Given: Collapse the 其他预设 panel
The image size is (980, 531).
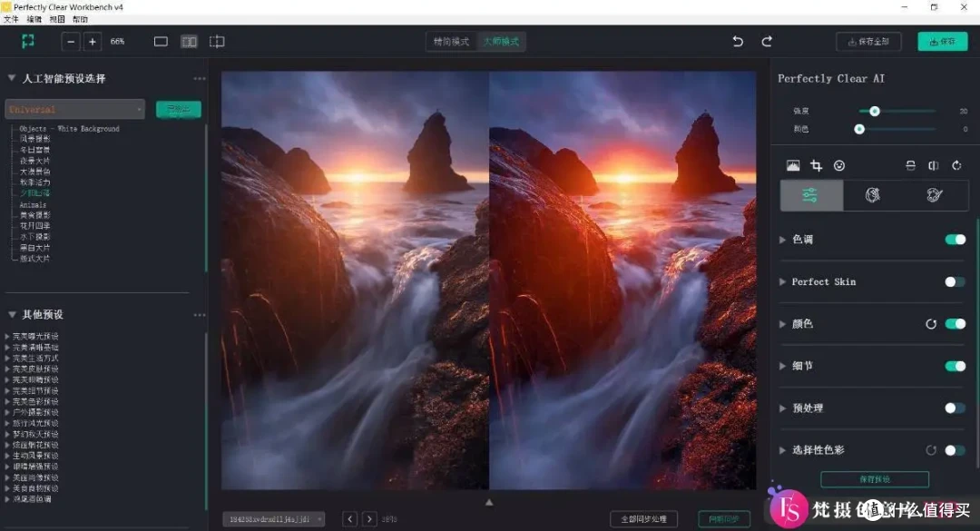Looking at the screenshot, I should [x=11, y=314].
